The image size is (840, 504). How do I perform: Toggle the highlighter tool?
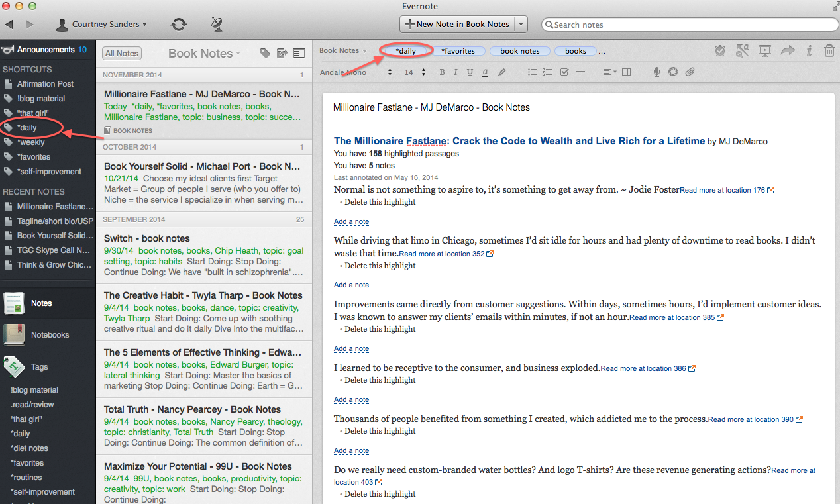pyautogui.click(x=501, y=72)
